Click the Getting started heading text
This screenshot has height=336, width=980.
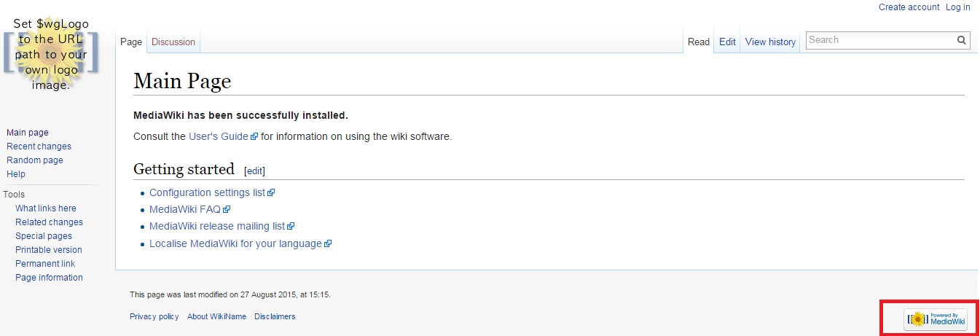[x=184, y=169]
